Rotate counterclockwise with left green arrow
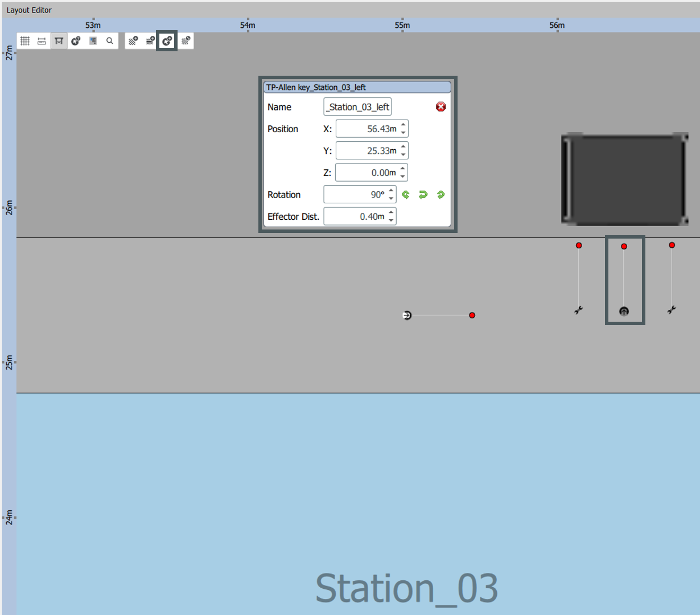700x615 pixels. (406, 195)
